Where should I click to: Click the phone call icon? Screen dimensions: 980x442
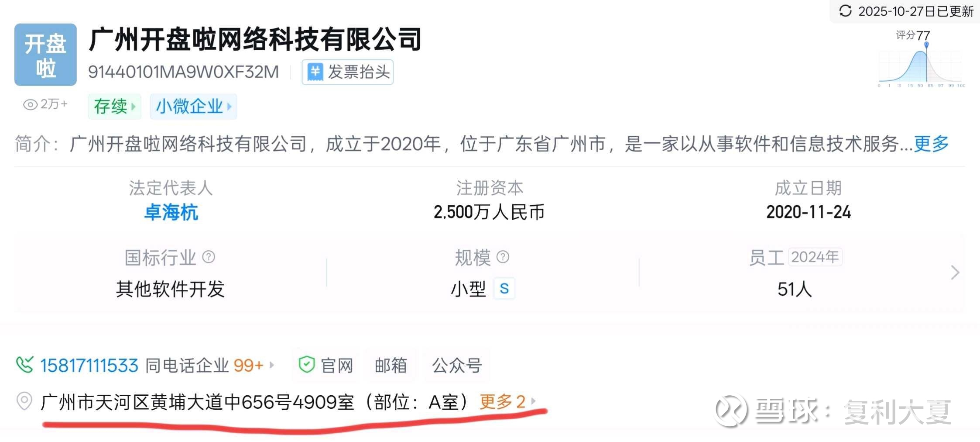[x=24, y=365]
